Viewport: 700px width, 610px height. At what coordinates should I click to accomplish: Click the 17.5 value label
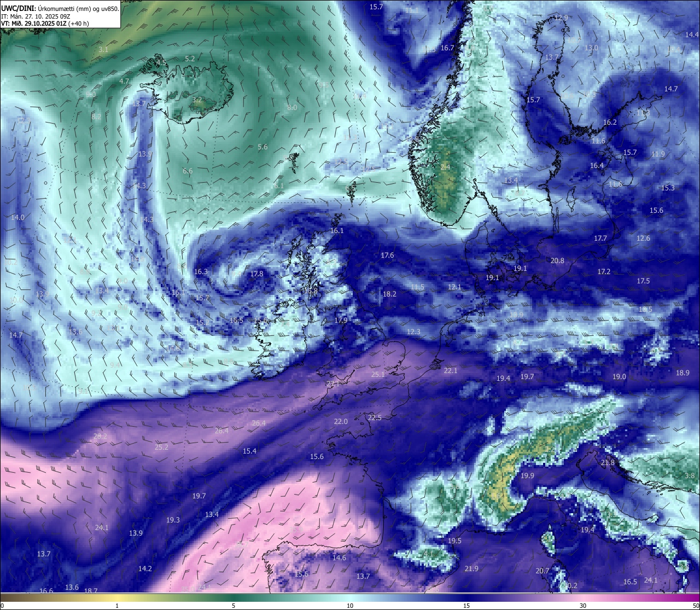pyautogui.click(x=643, y=281)
